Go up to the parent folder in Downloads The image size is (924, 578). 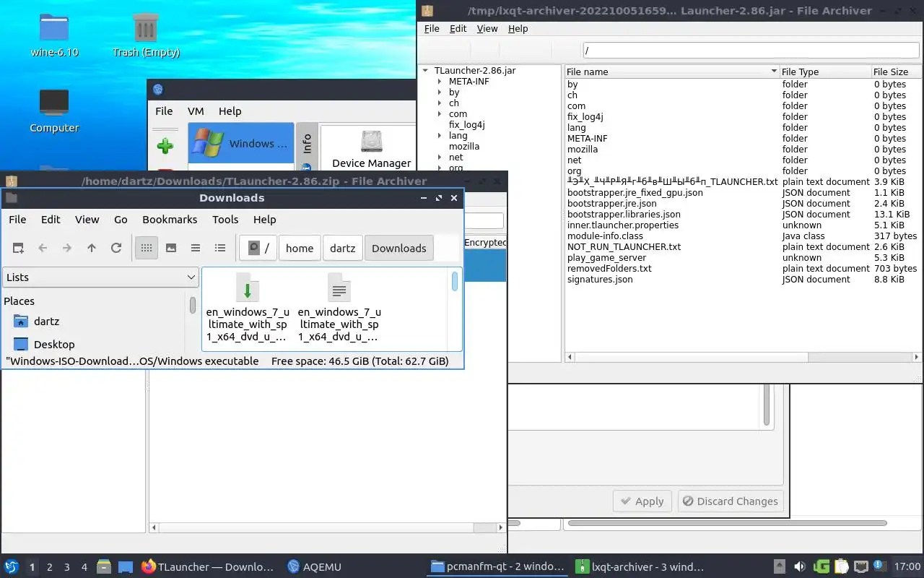92,248
